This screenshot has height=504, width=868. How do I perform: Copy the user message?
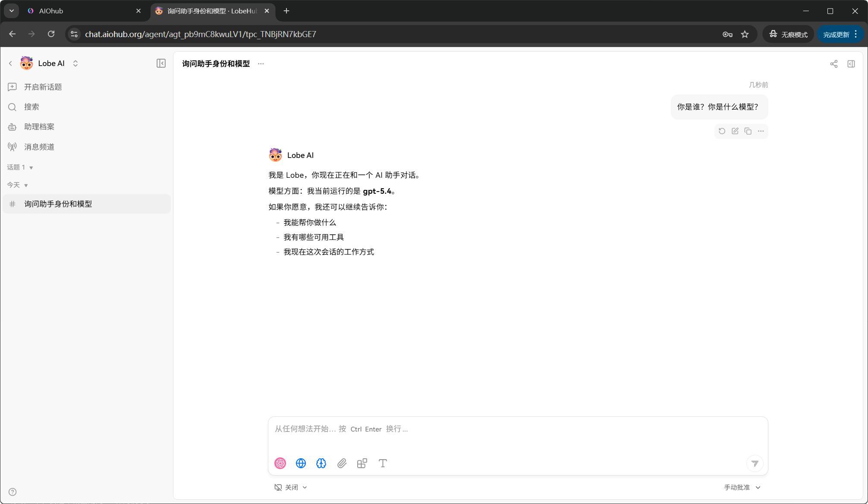(748, 131)
